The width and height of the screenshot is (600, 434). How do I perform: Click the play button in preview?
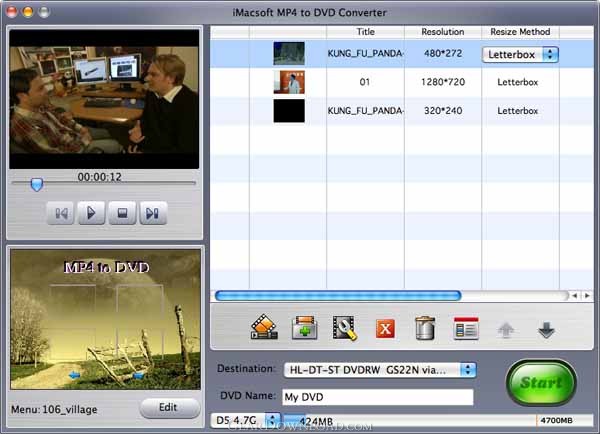click(x=91, y=213)
